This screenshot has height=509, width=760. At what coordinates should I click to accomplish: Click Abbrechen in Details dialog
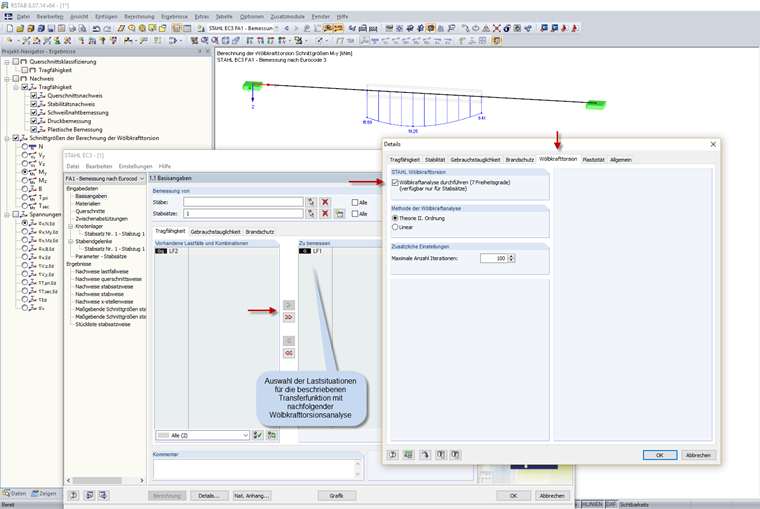point(698,455)
